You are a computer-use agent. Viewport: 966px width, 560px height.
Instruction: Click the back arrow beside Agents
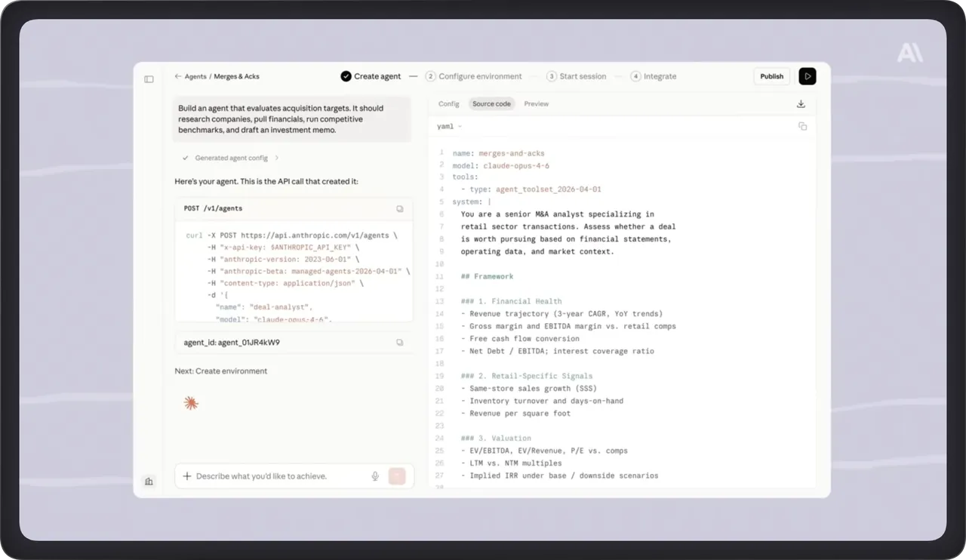[x=178, y=76]
